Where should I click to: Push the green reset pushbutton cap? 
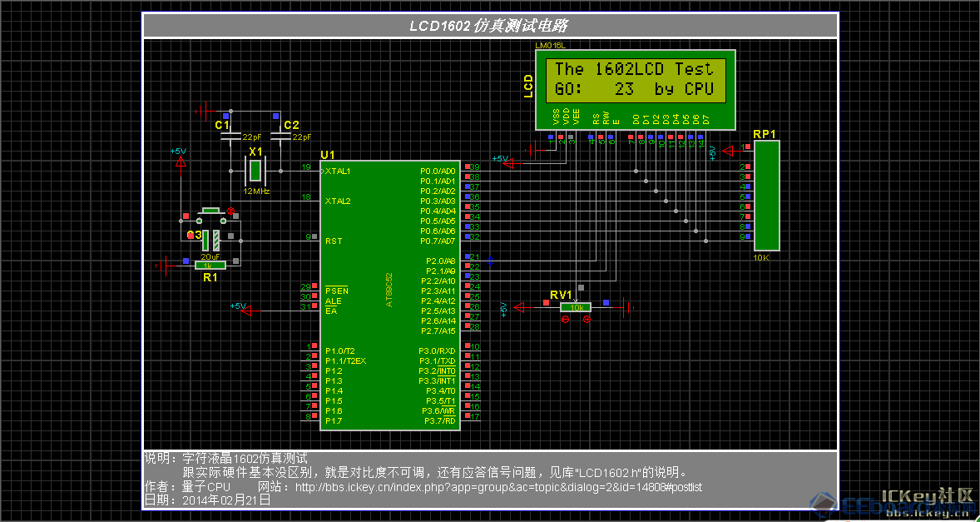click(x=211, y=211)
